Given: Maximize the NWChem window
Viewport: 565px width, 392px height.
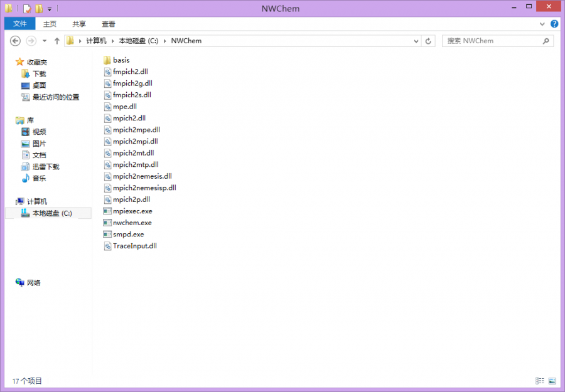Looking at the screenshot, I should 529,6.
